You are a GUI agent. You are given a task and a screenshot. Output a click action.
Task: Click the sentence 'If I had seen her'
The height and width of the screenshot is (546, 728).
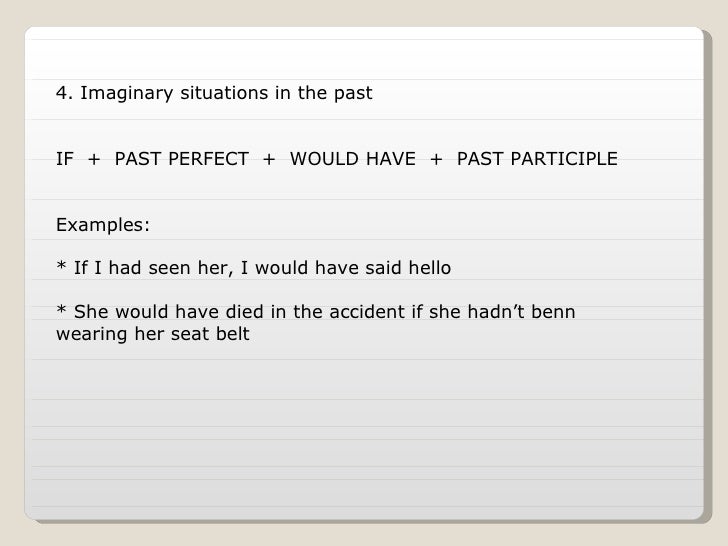pos(151,268)
